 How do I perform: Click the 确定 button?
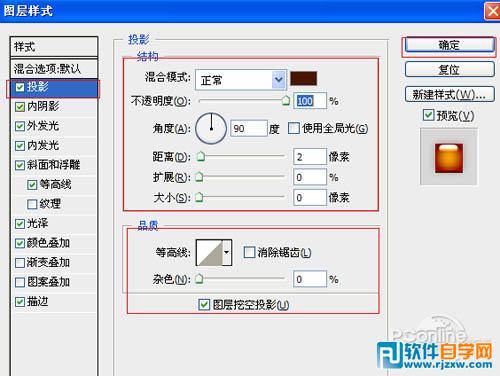[449, 45]
